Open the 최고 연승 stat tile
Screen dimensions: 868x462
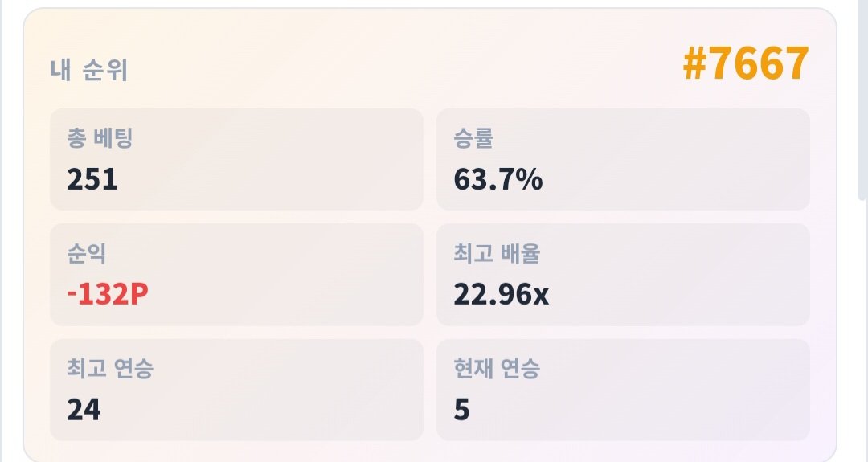[236, 390]
